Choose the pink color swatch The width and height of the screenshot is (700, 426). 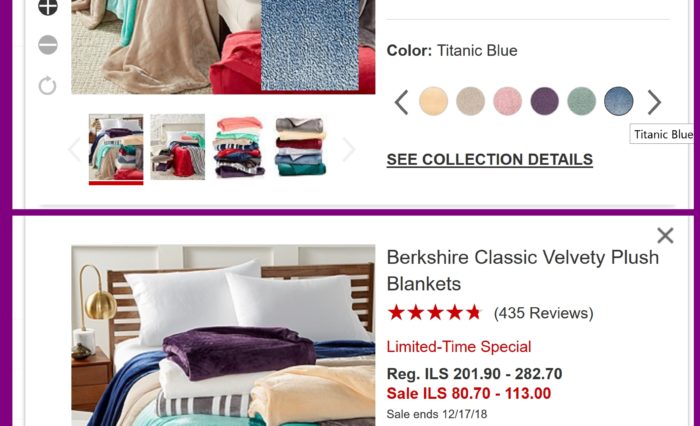coord(508,101)
